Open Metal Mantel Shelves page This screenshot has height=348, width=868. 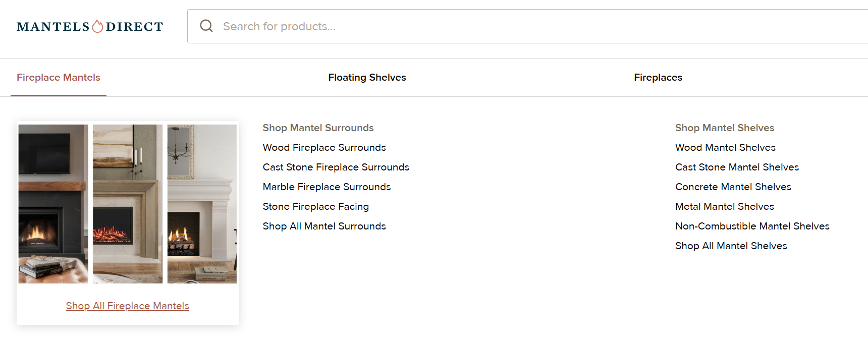click(724, 207)
